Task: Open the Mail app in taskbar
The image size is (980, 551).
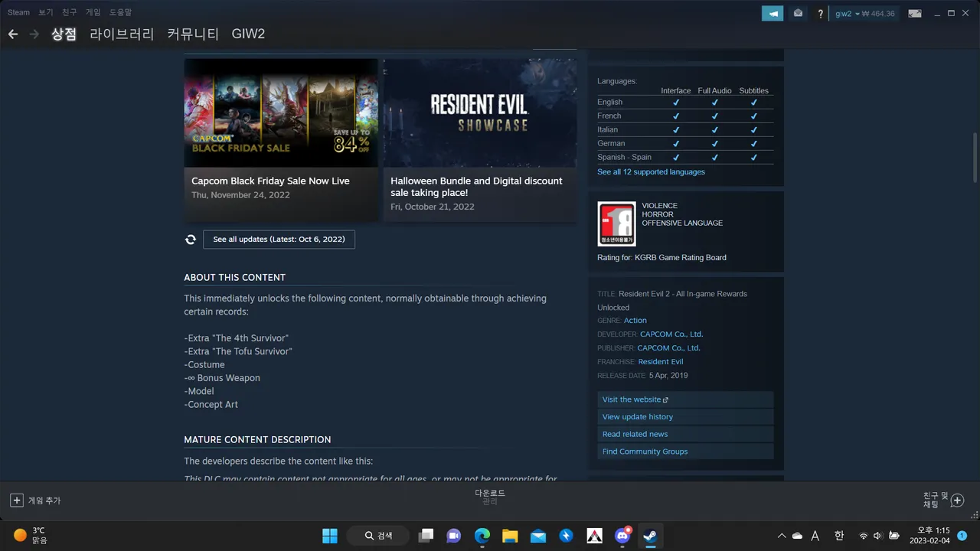Action: tap(538, 536)
